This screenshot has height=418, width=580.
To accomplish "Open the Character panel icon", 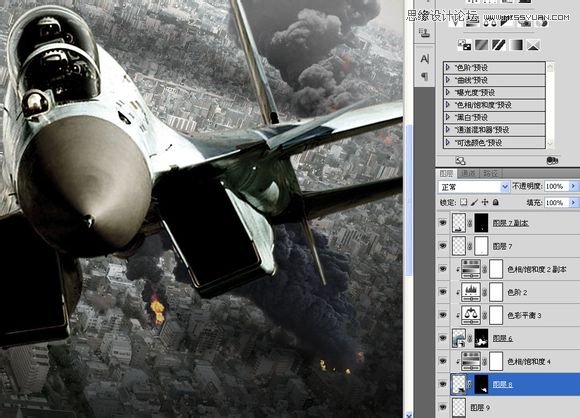I will pyautogui.click(x=425, y=59).
